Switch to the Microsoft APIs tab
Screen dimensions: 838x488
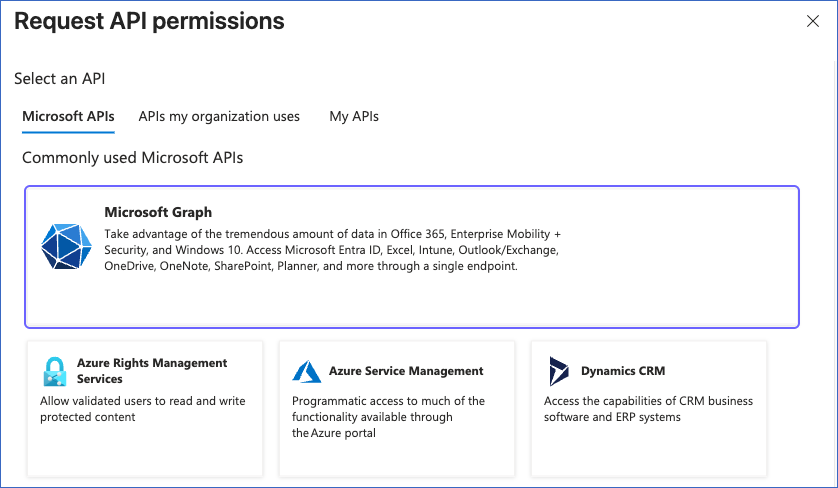pyautogui.click(x=68, y=116)
